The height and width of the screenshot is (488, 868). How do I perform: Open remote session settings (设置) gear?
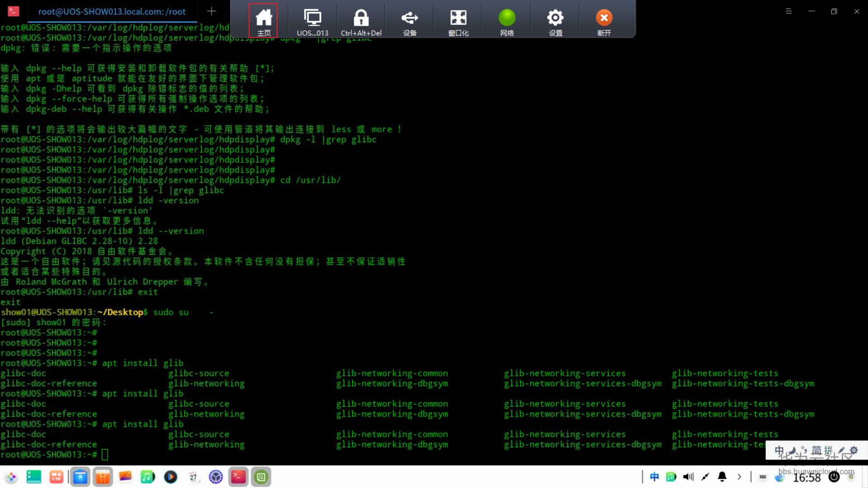coord(555,20)
